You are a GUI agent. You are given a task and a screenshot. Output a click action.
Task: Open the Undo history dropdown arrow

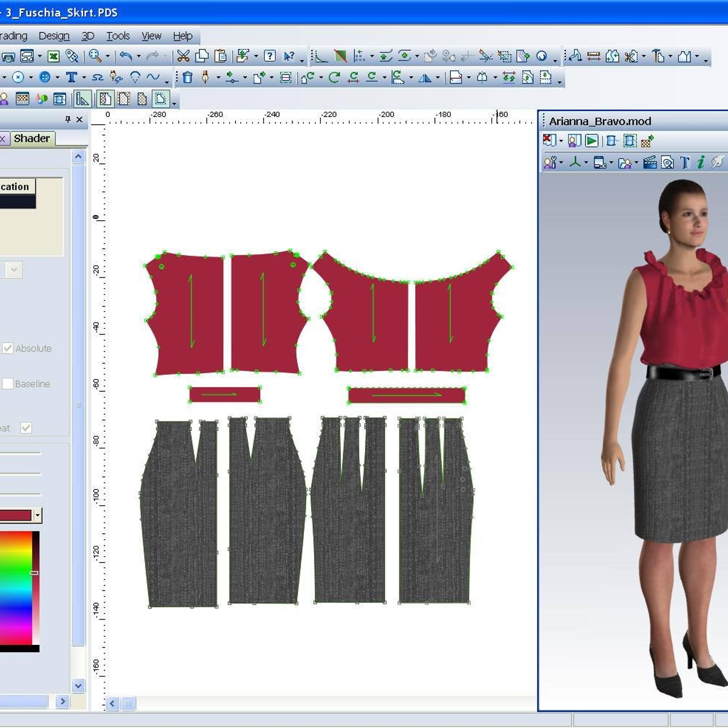click(138, 57)
